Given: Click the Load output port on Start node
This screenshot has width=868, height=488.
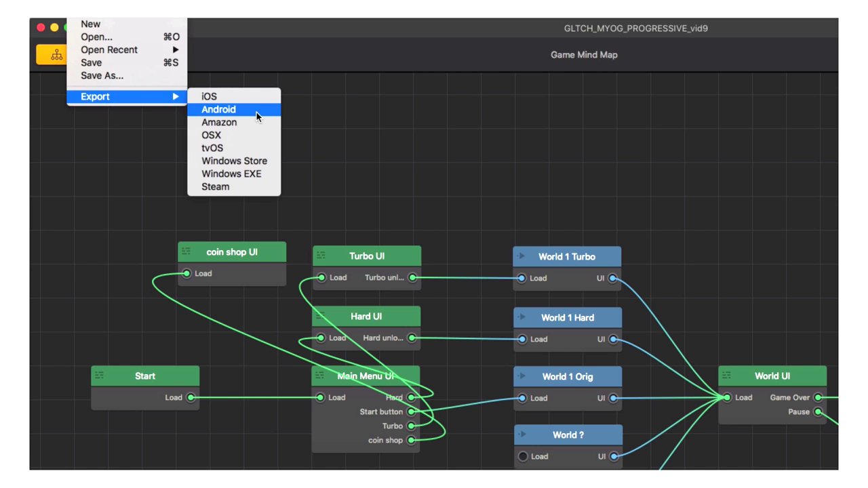Looking at the screenshot, I should click(191, 398).
